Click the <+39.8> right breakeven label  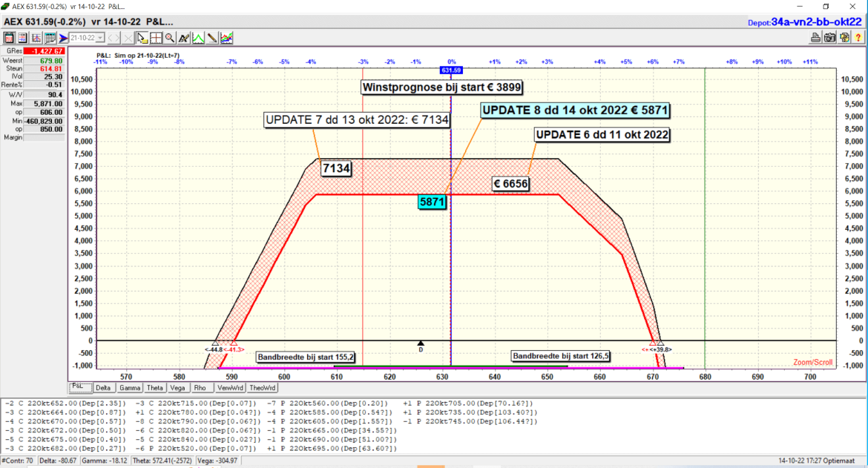tap(661, 349)
